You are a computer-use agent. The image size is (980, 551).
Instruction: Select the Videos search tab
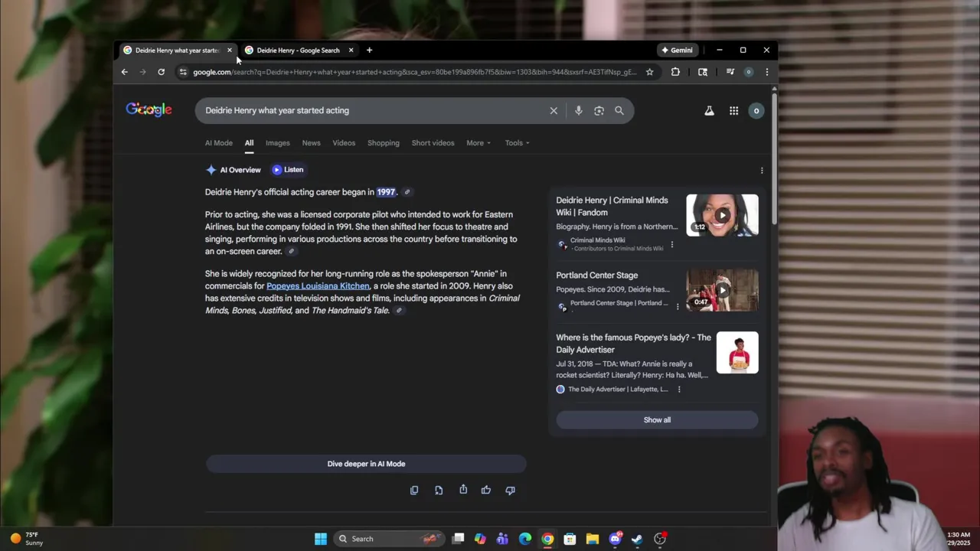(x=344, y=143)
